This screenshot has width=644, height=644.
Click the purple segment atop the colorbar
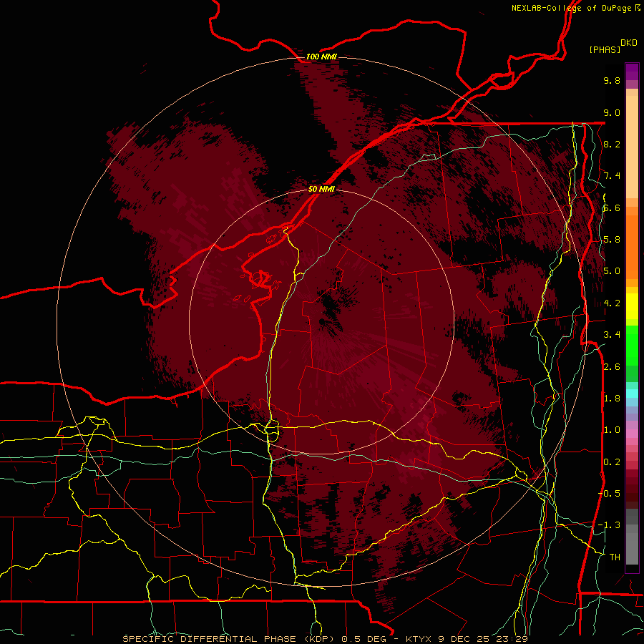click(x=632, y=72)
